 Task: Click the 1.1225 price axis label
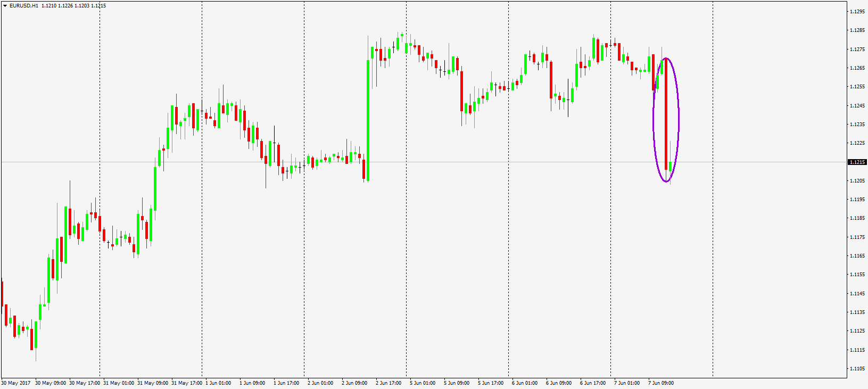click(x=857, y=143)
